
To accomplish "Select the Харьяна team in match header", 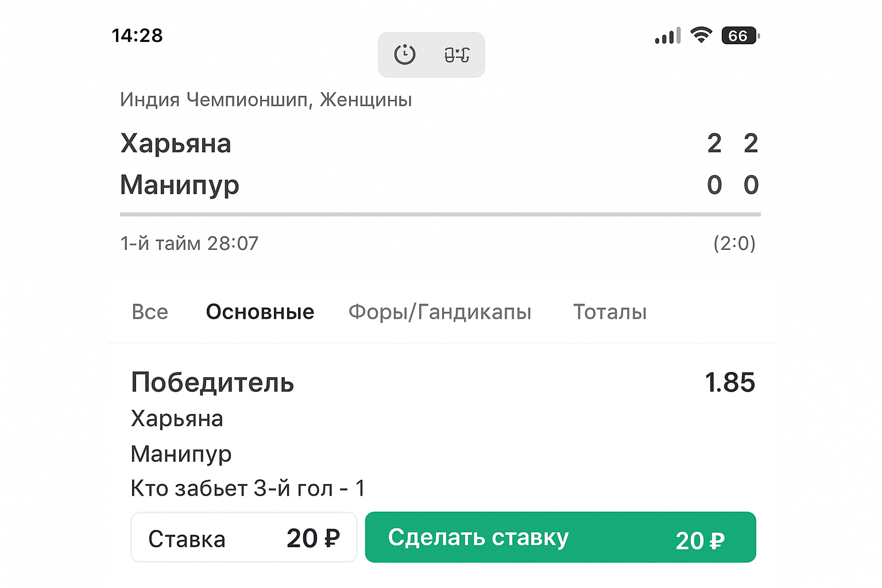I will [x=176, y=144].
